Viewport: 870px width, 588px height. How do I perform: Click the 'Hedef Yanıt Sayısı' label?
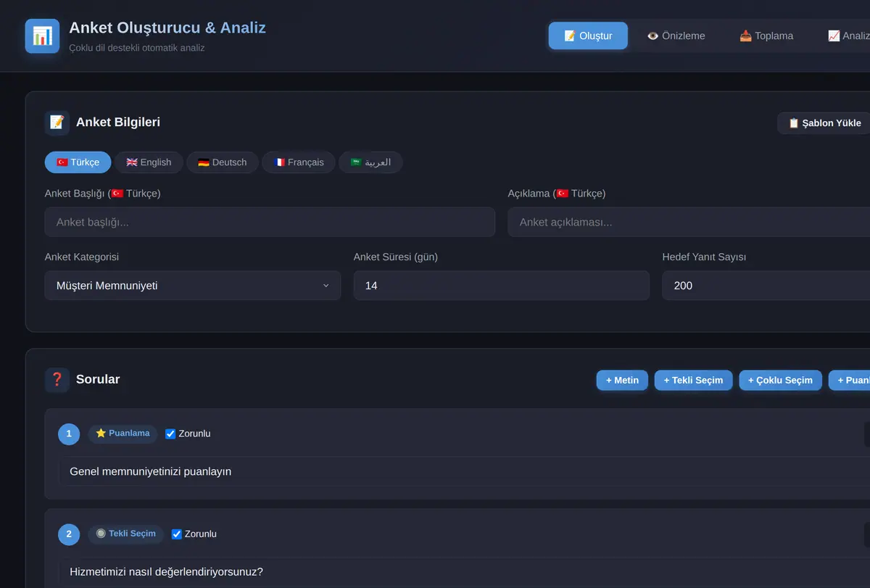(x=704, y=257)
